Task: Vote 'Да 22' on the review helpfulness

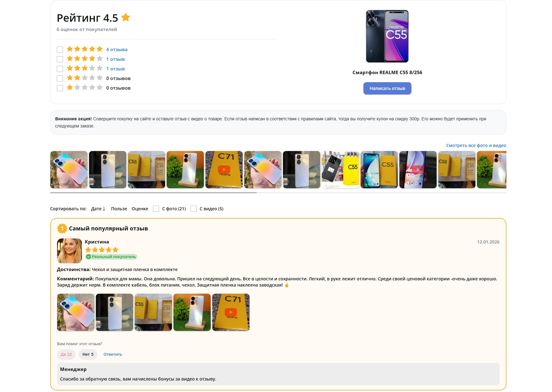Action: [66, 354]
